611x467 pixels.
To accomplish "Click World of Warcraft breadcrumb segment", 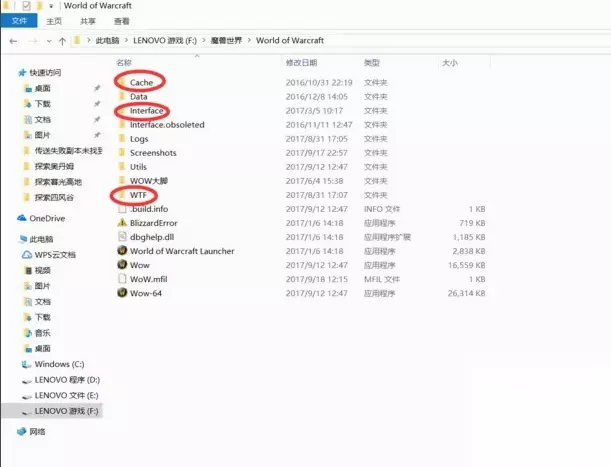I will 290,40.
